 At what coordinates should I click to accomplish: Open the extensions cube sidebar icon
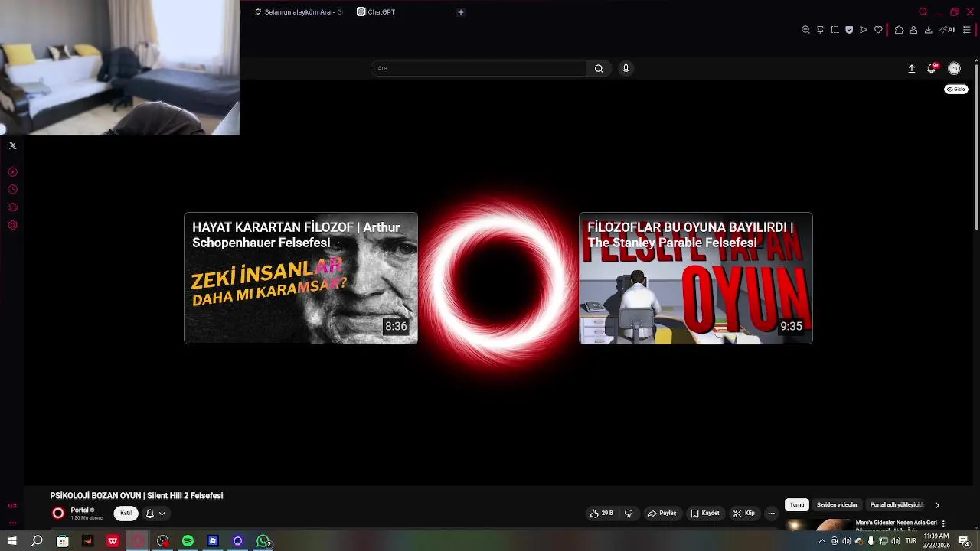coord(12,207)
